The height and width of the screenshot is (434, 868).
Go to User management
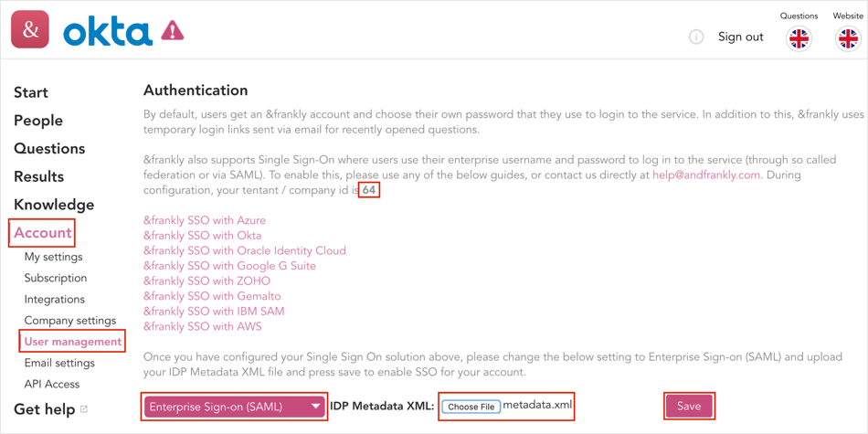pyautogui.click(x=72, y=342)
